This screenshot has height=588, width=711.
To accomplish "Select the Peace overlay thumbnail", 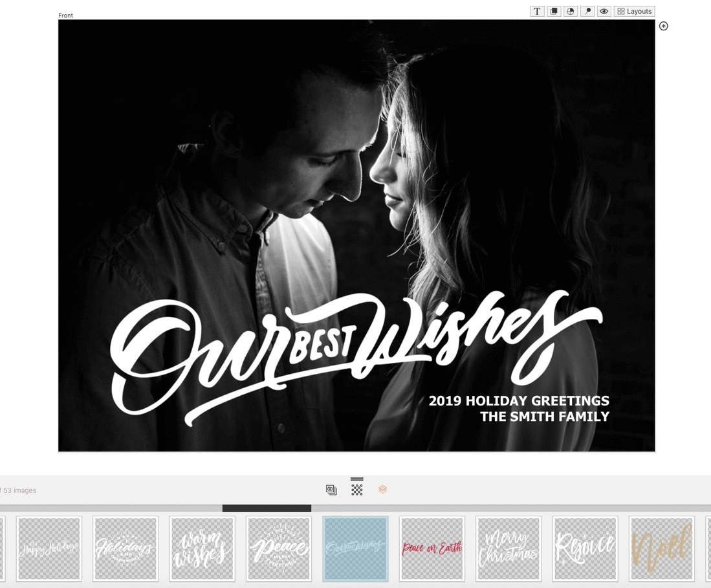I will coord(279,549).
